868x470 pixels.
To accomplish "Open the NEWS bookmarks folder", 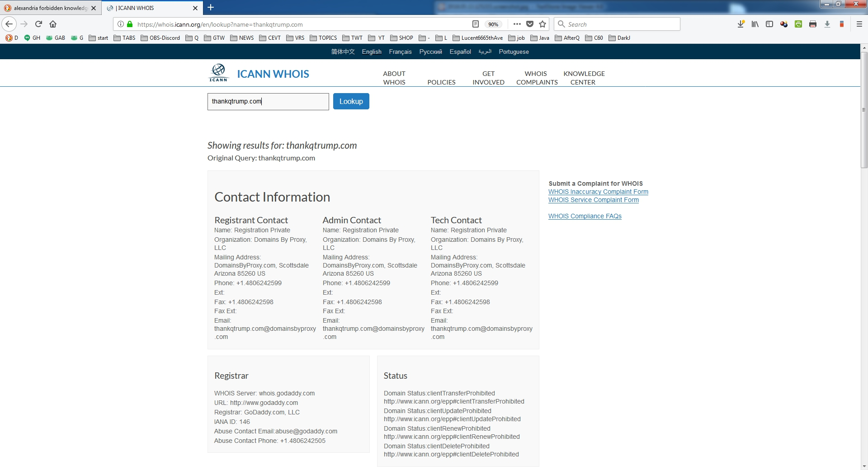I will (x=242, y=38).
